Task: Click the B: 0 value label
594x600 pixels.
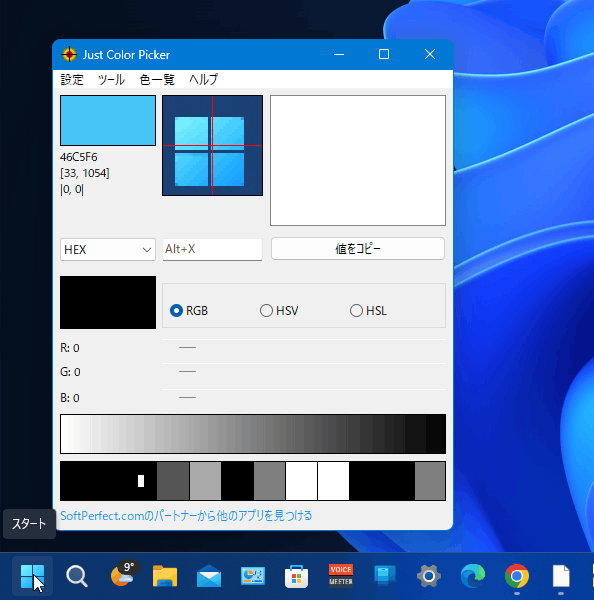Action: [70, 398]
